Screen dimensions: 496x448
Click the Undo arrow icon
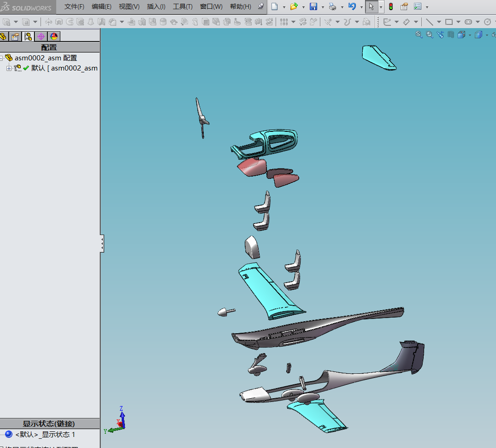tap(352, 6)
